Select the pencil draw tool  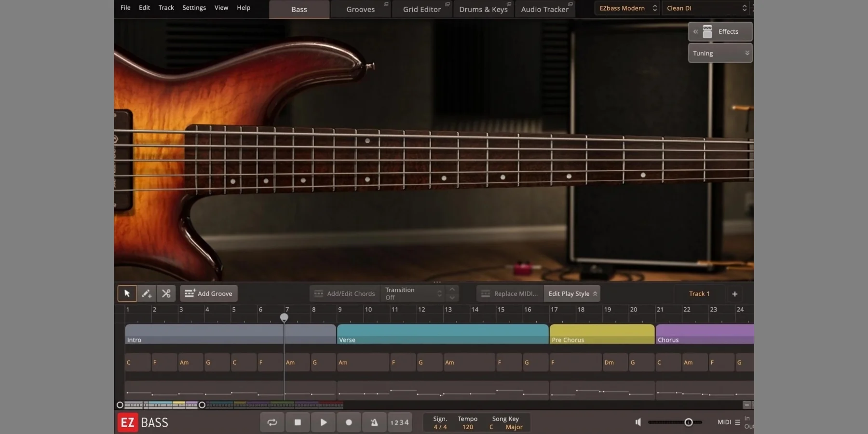(147, 293)
